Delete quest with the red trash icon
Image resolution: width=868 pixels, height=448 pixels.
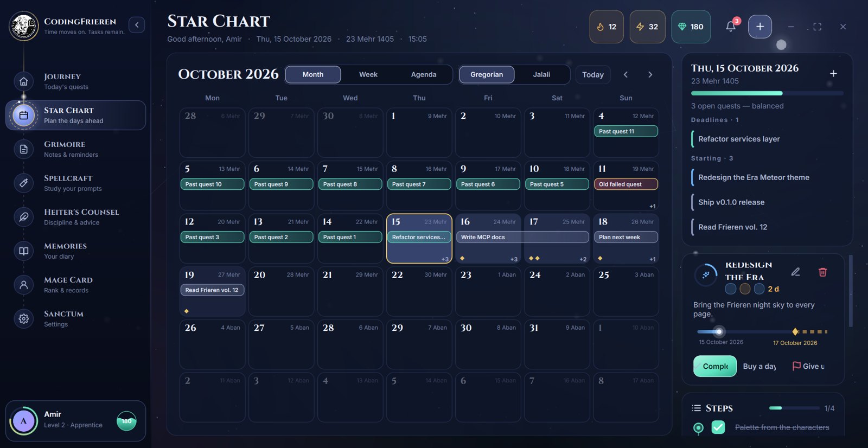pos(822,272)
